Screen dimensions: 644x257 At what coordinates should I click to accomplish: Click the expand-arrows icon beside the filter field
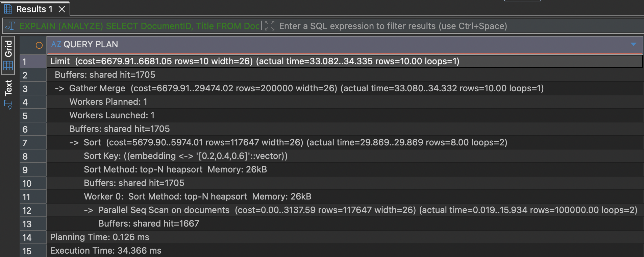tap(270, 26)
